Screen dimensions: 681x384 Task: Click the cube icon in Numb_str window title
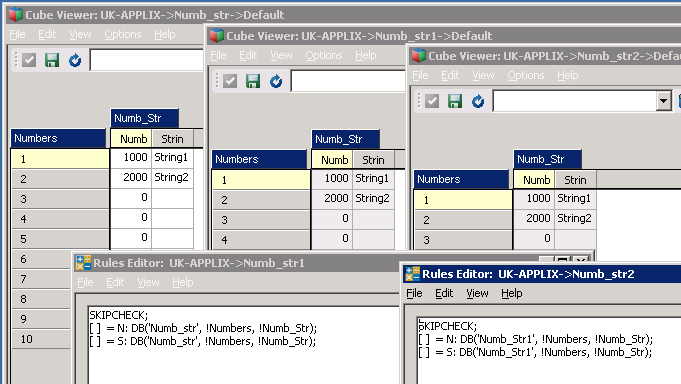pos(16,14)
